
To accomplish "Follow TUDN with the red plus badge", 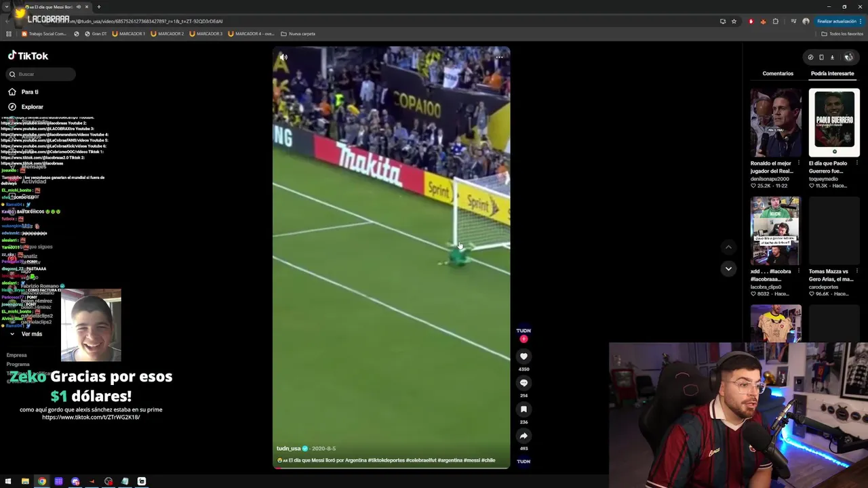I will (x=524, y=339).
